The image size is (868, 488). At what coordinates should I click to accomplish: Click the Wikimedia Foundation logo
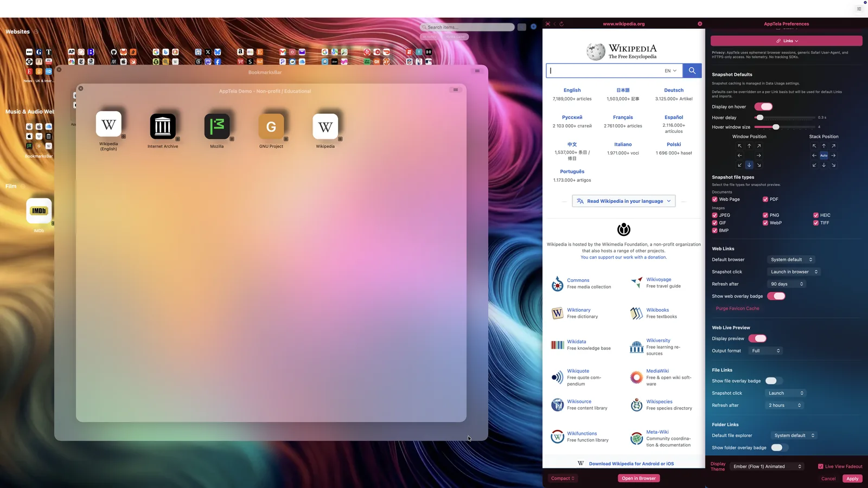click(x=624, y=229)
